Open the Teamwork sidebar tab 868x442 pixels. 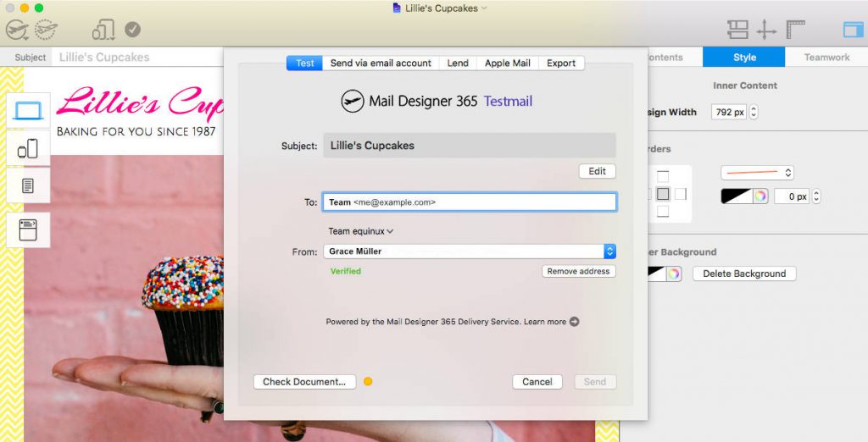click(x=826, y=57)
